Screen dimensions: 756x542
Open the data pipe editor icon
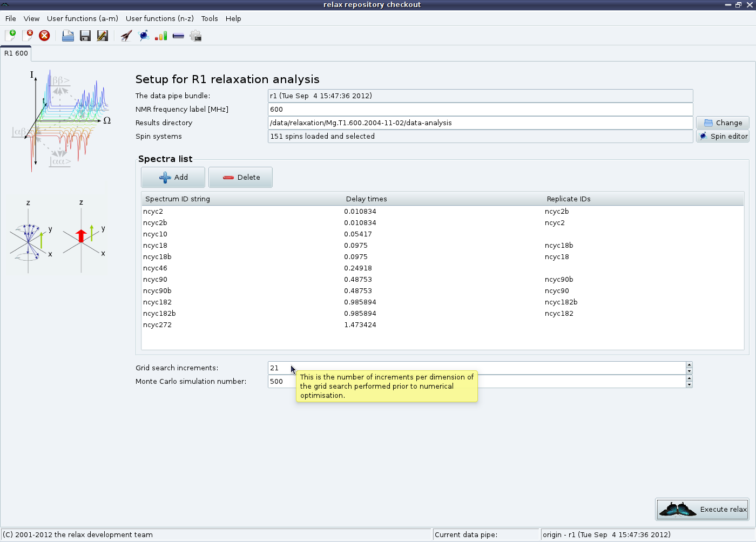(x=178, y=36)
